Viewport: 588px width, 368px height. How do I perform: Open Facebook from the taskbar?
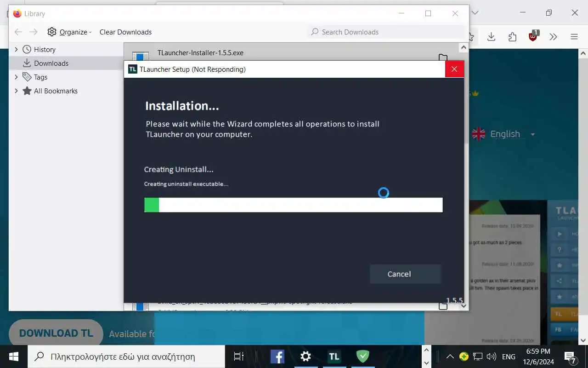277,356
